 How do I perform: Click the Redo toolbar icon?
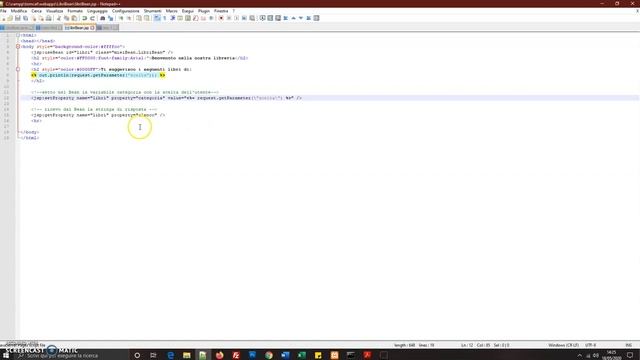coord(92,18)
